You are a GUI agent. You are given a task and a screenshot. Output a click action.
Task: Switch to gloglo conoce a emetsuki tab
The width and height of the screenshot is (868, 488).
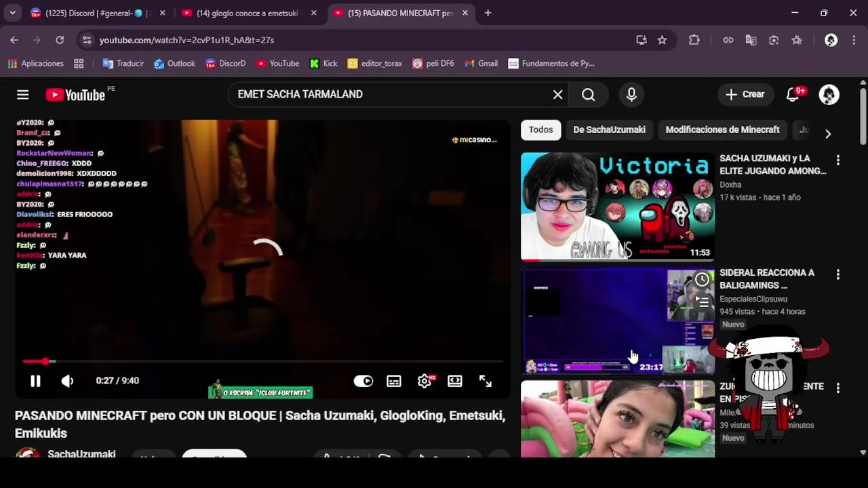(248, 13)
